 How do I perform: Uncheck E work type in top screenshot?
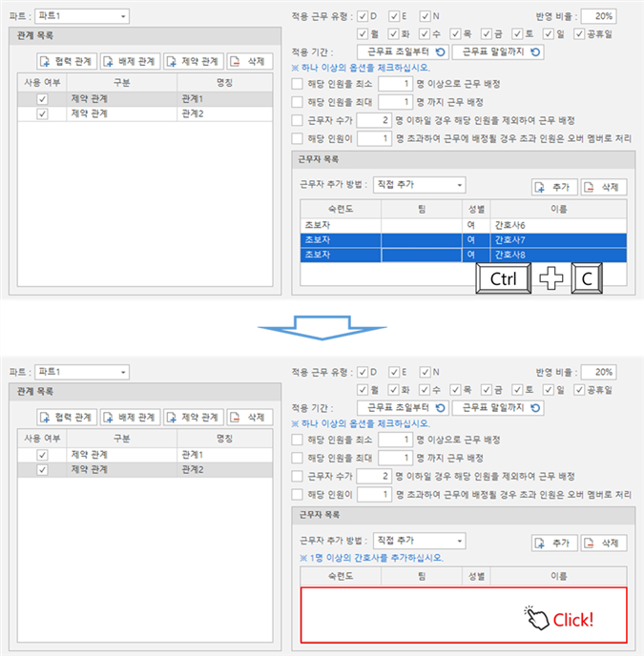[394, 16]
